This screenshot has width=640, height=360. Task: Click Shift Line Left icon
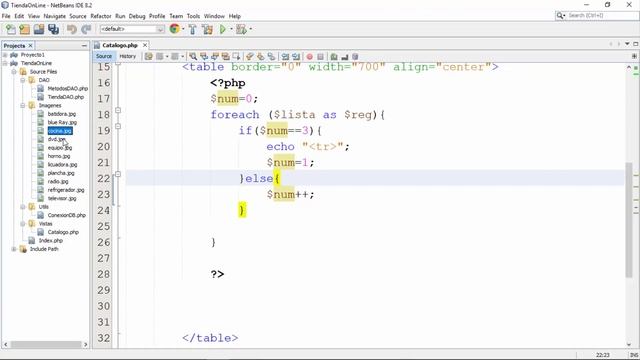[285, 56]
